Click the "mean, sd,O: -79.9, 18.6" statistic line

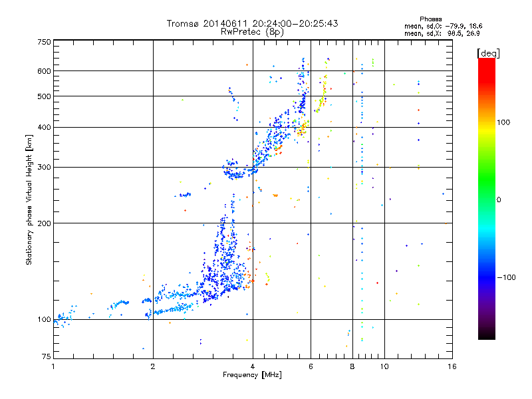tap(443, 26)
